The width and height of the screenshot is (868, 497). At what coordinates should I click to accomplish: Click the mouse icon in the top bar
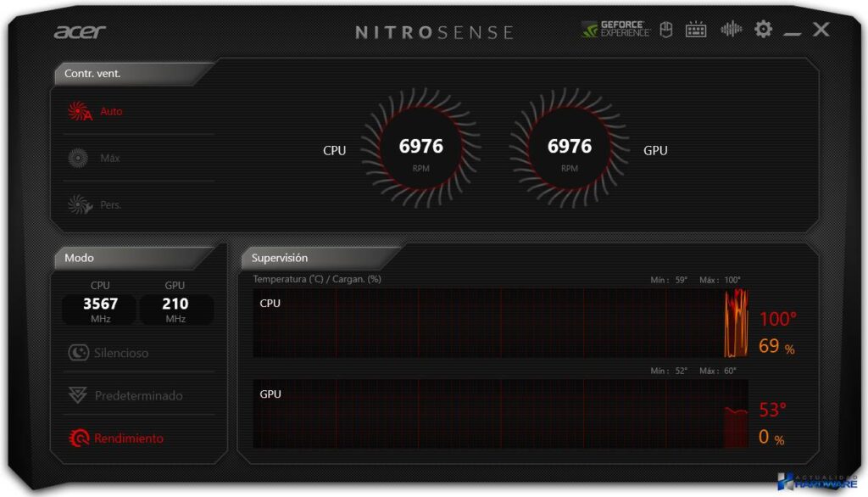(666, 30)
